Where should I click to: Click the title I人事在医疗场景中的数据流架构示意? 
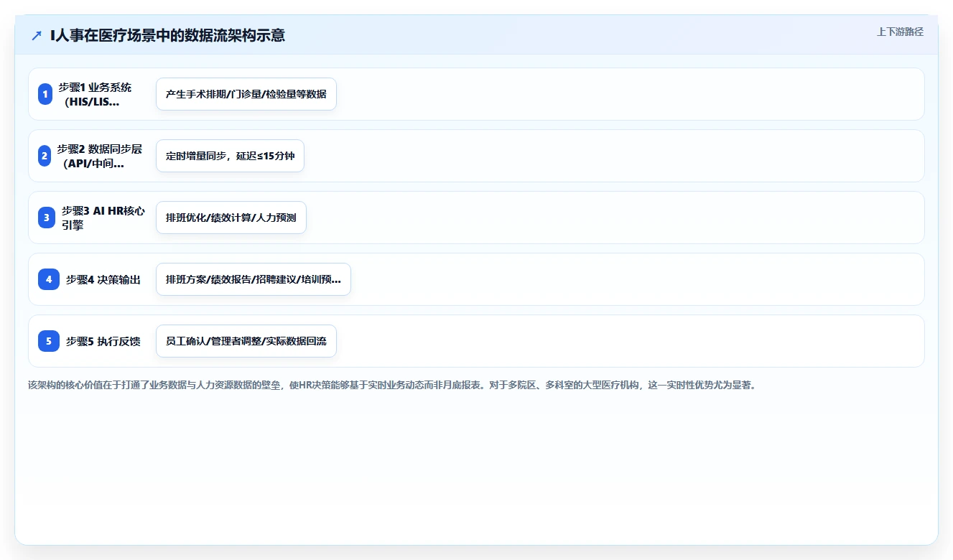click(167, 35)
